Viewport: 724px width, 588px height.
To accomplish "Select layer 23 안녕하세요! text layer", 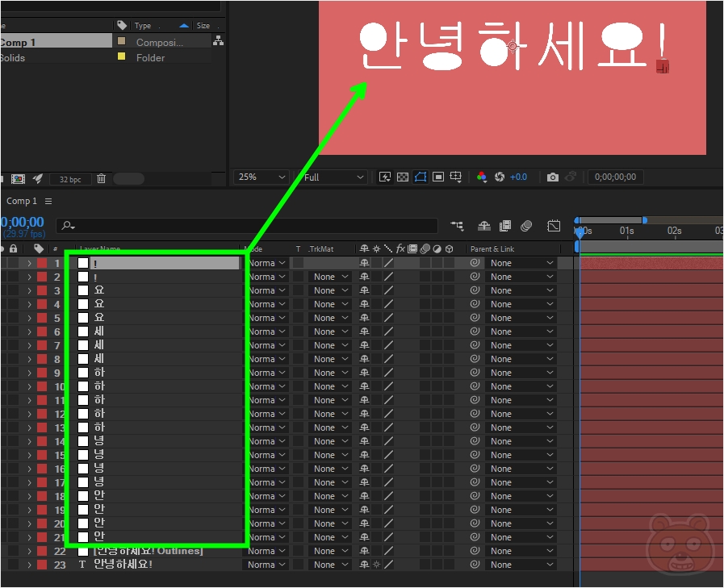I will click(123, 565).
